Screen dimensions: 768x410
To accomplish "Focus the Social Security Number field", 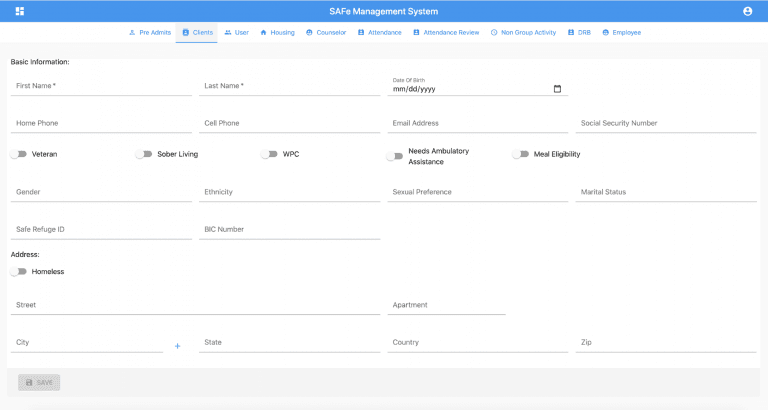I will coord(665,124).
